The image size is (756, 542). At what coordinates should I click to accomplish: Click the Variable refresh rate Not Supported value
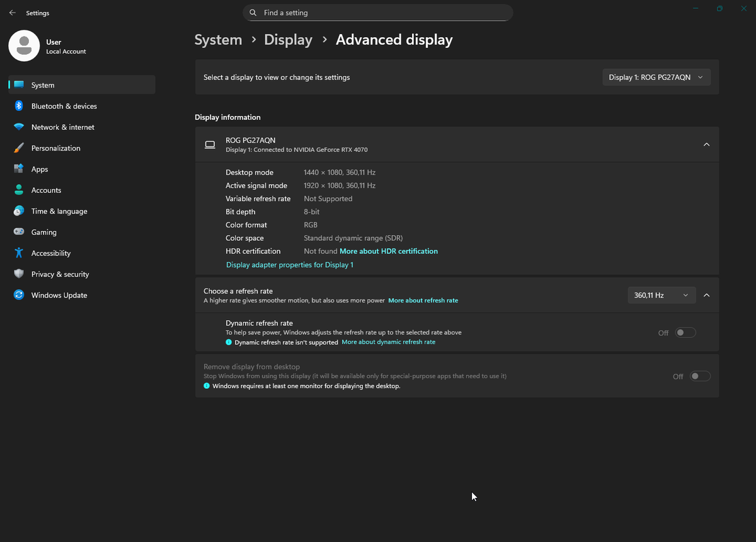(328, 199)
